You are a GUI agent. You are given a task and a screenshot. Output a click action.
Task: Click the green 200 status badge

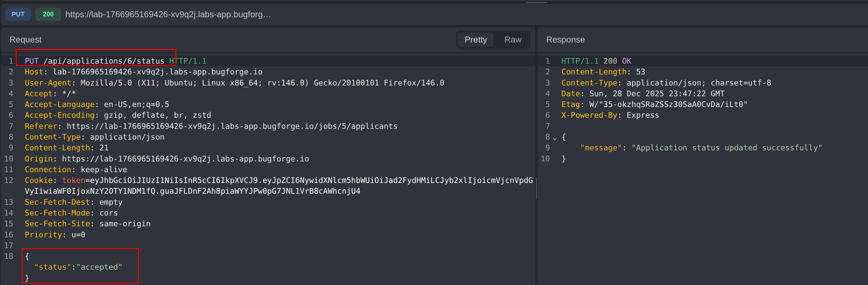click(x=48, y=14)
